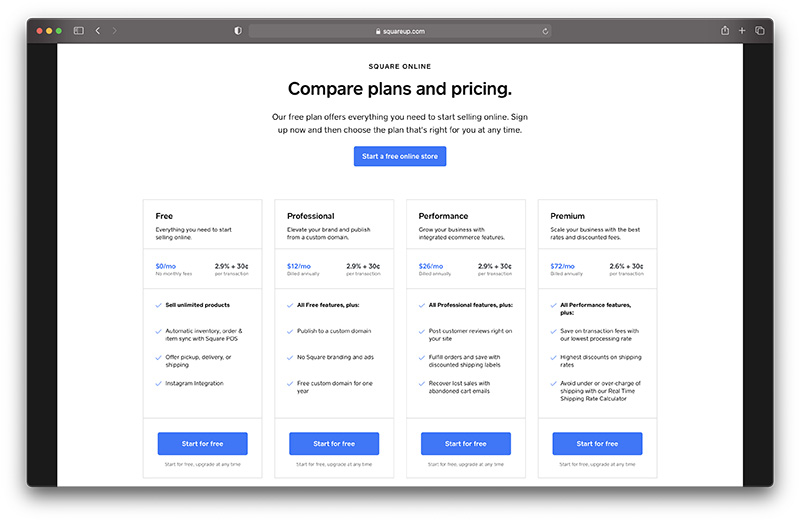Show tab overview icon

[x=760, y=31]
